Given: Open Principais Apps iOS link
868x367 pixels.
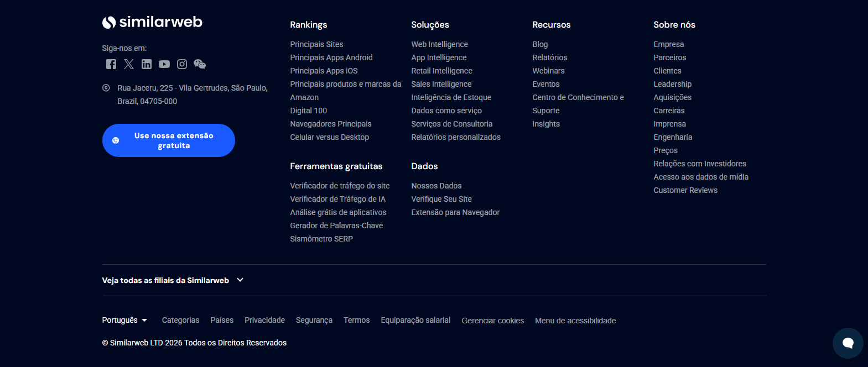Looking at the screenshot, I should (324, 71).
